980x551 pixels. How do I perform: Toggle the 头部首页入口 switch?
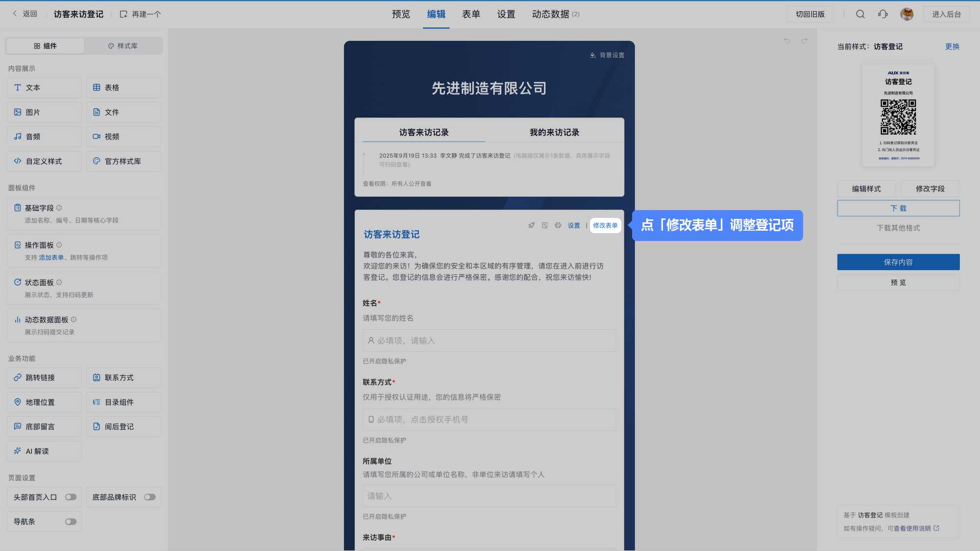click(71, 497)
